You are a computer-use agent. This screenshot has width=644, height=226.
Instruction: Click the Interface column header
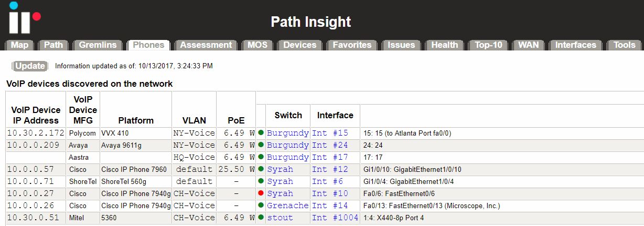[x=335, y=115]
